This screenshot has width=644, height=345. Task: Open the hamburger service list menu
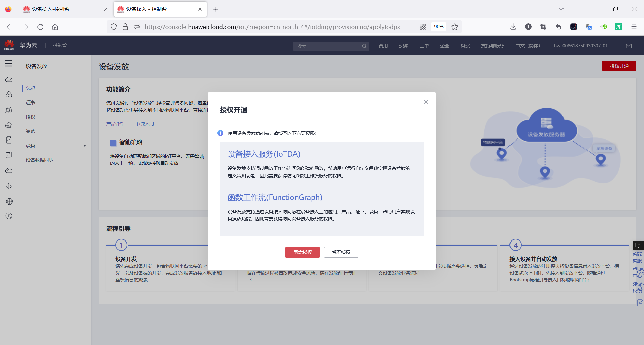tap(9, 63)
